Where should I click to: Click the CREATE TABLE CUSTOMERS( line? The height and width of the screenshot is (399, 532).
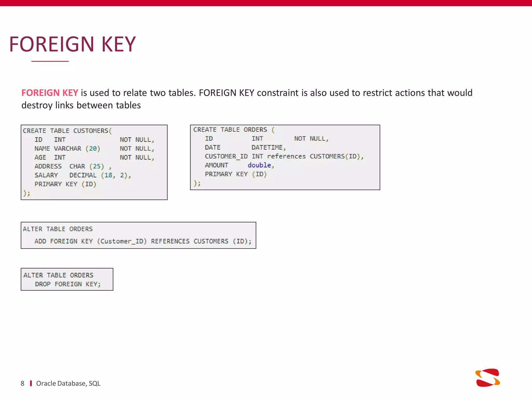point(67,131)
